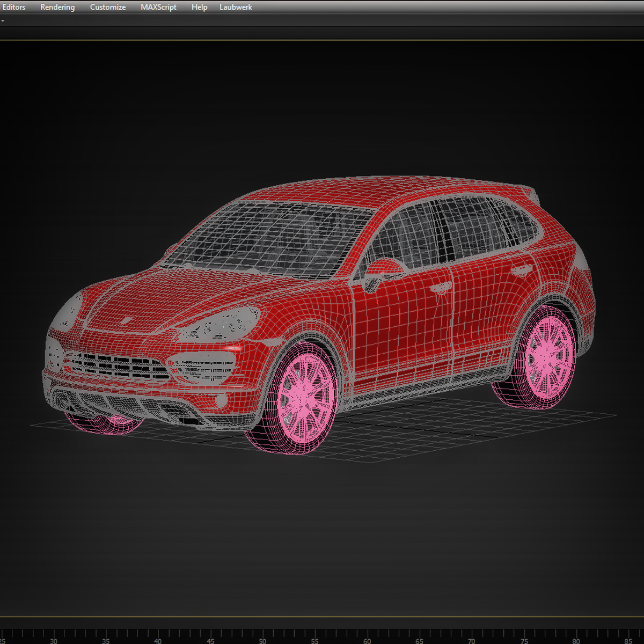The image size is (644, 644).
Task: Jump to frame 85 on timeline ruler
Action: tap(628, 640)
